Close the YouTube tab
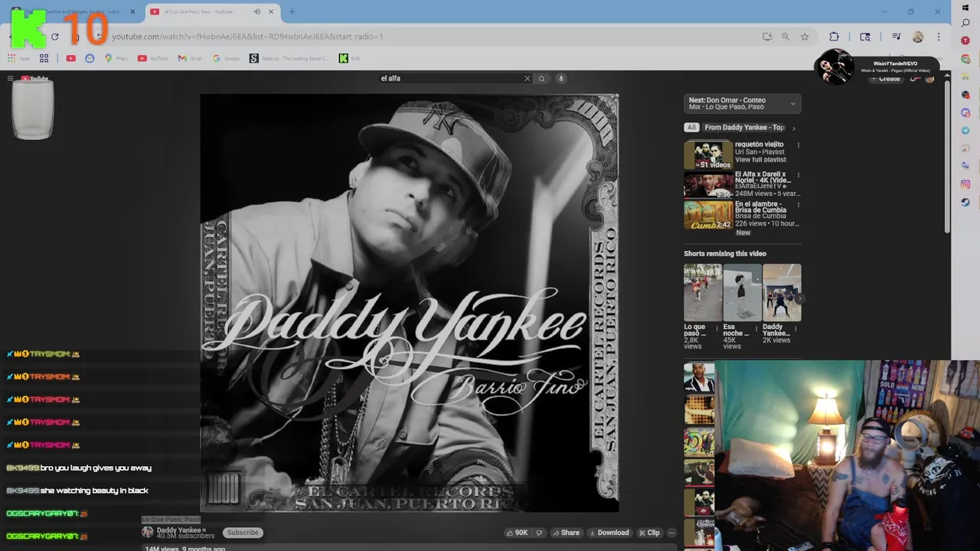Image resolution: width=980 pixels, height=551 pixels. pyautogui.click(x=270, y=11)
